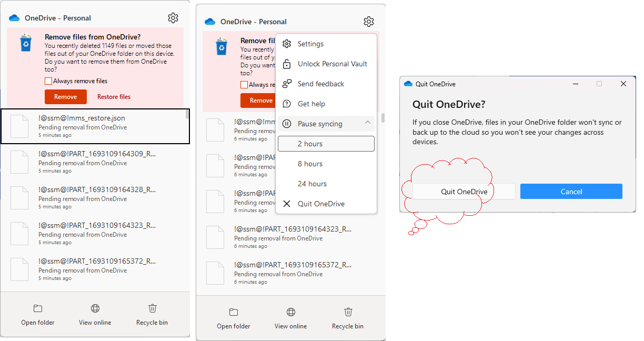View online globe icon in left panel
The height and width of the screenshot is (341, 644).
(x=95, y=308)
